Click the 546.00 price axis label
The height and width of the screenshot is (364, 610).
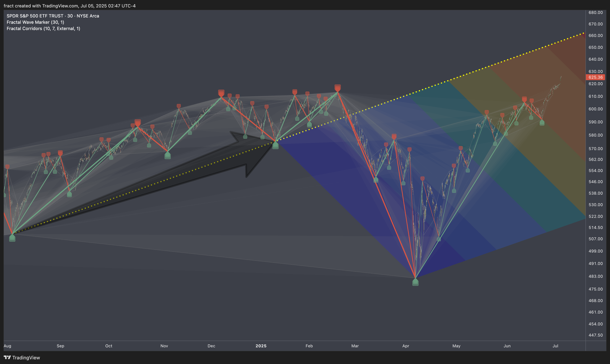(x=596, y=182)
